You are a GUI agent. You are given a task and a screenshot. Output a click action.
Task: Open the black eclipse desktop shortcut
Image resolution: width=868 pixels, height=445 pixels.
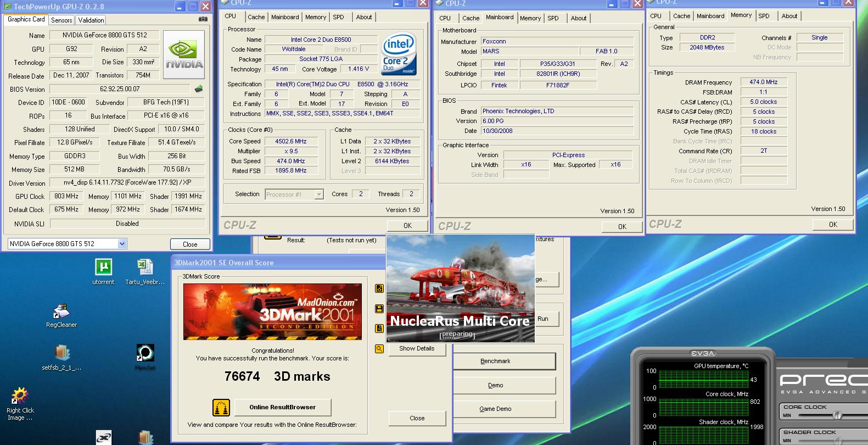[x=145, y=356]
